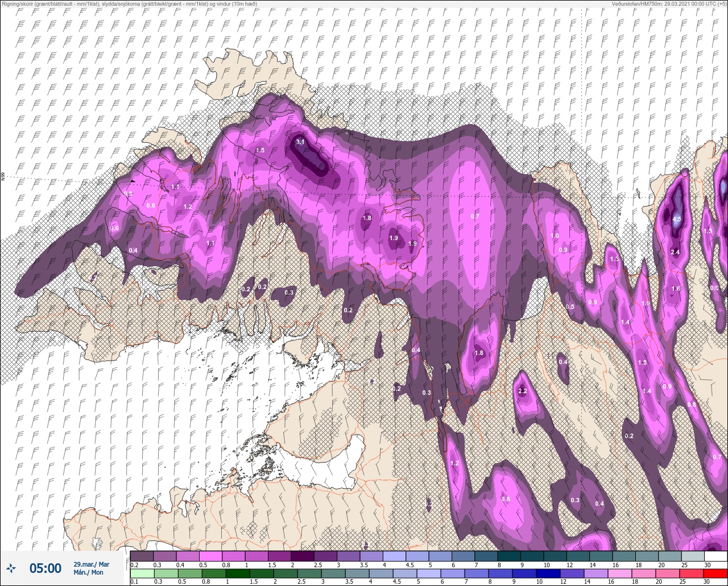Click the 05:00 forecast time label
This screenshot has width=728, height=586.
click(45, 568)
